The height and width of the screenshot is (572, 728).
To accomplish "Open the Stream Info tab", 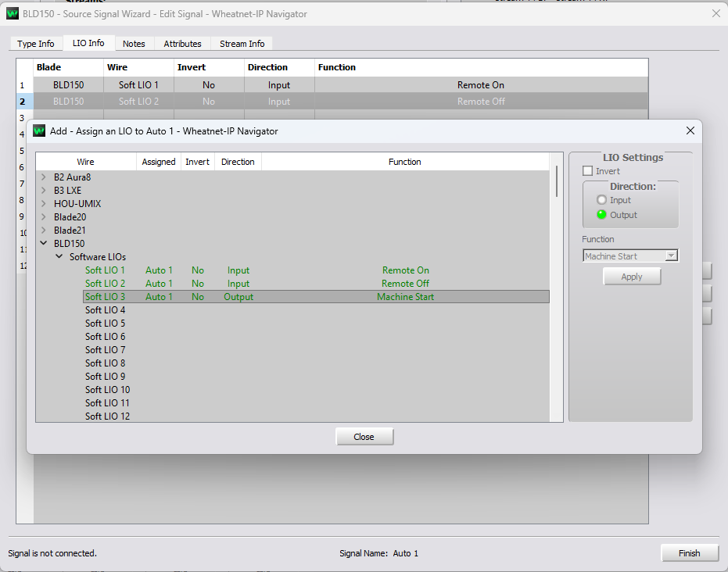I will click(x=242, y=44).
